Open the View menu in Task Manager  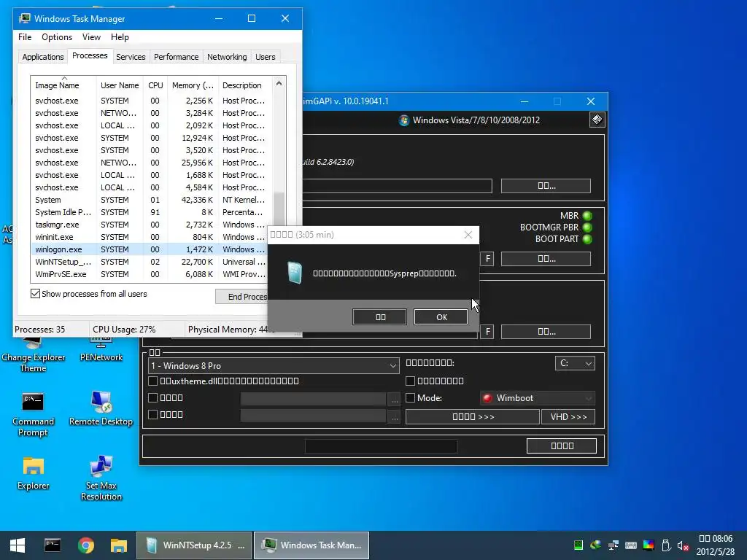tap(91, 37)
